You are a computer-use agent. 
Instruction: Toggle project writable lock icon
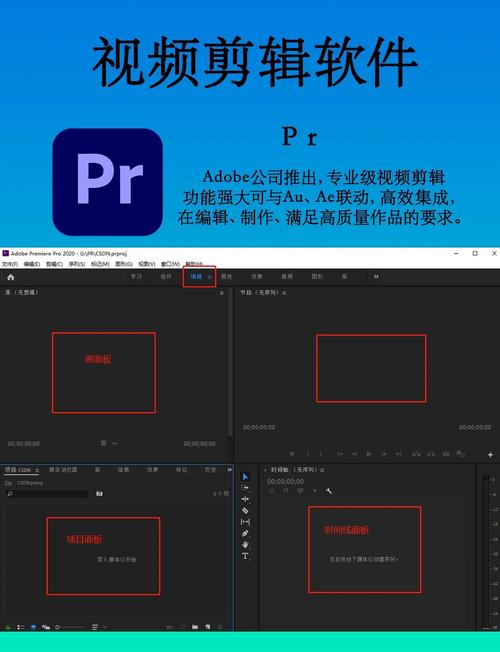coord(8,627)
